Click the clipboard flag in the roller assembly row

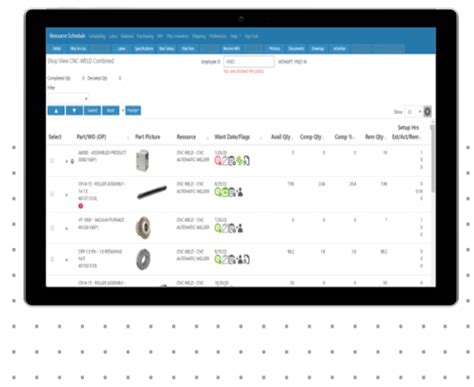point(232,192)
